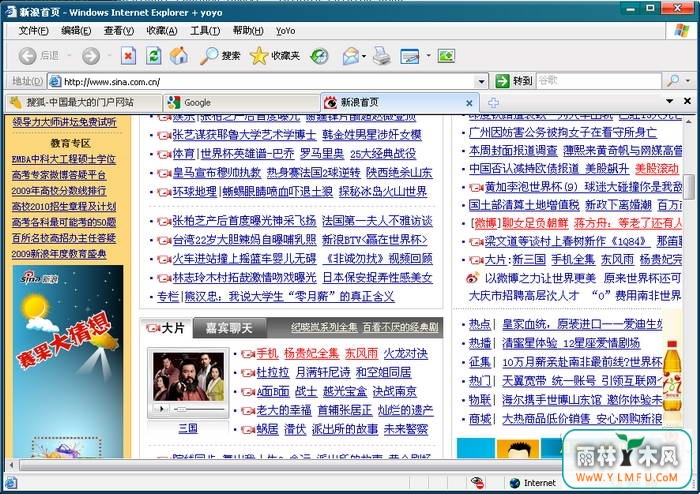Open link 广州因妨害公务被拘女子在看守所身亡
700x494 pixels.
point(562,133)
